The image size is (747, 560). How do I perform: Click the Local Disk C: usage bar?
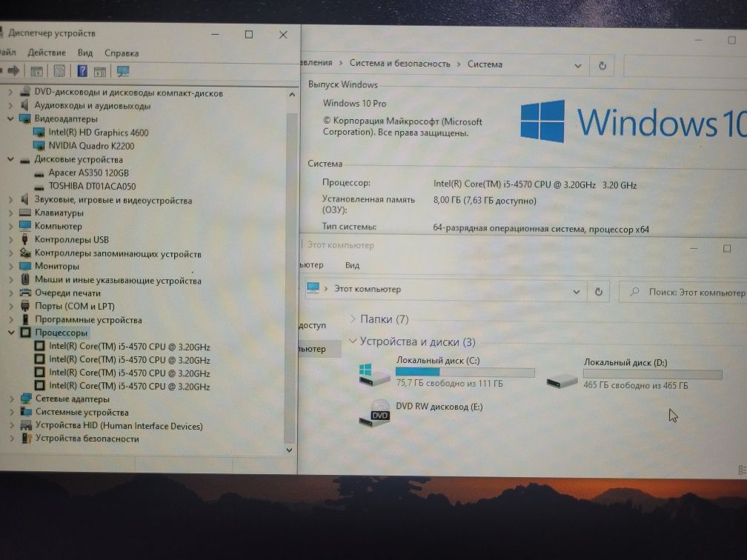[x=465, y=372]
